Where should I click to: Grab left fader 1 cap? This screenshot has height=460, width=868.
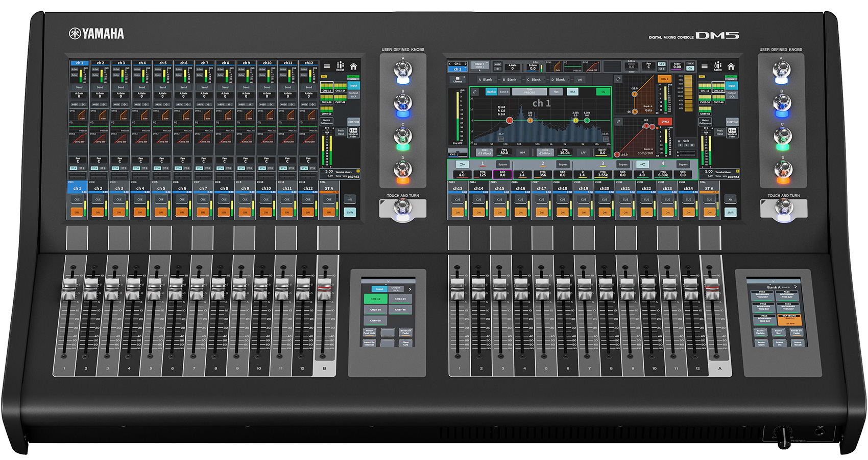[x=69, y=289]
